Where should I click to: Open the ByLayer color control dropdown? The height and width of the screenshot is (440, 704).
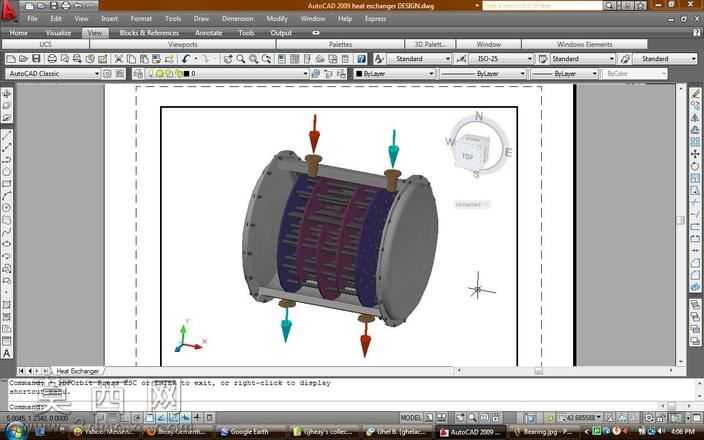(395, 74)
